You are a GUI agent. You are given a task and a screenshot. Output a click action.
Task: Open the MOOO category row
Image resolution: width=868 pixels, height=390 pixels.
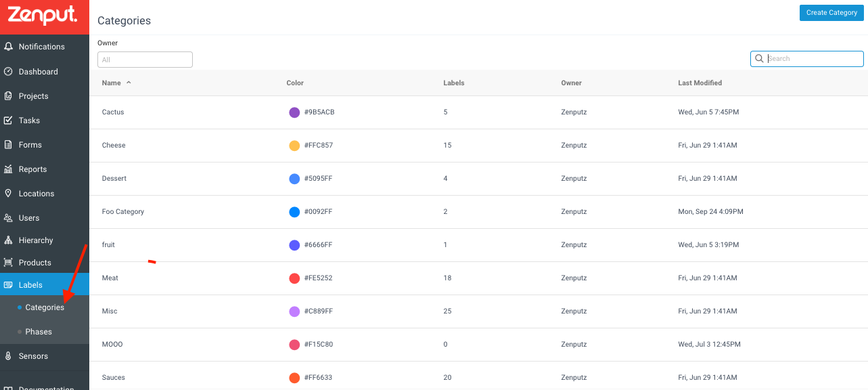click(x=478, y=345)
